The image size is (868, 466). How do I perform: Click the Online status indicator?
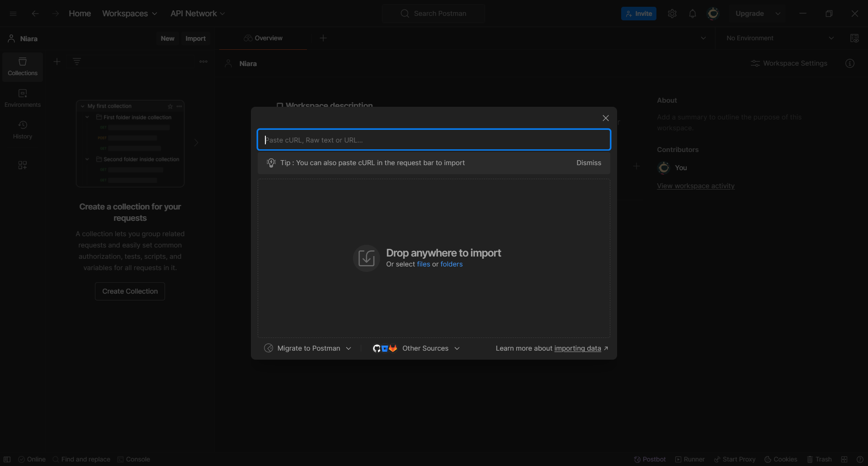click(32, 459)
